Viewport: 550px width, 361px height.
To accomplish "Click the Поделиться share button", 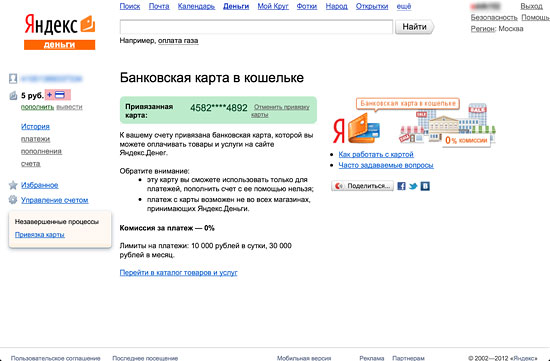I will point(362,186).
